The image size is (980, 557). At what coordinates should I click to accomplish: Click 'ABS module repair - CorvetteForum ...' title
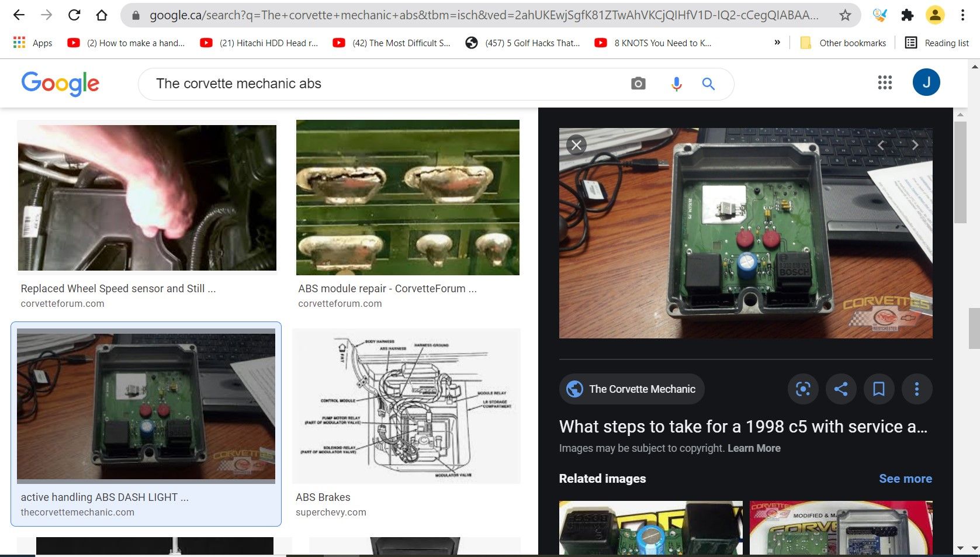(387, 288)
